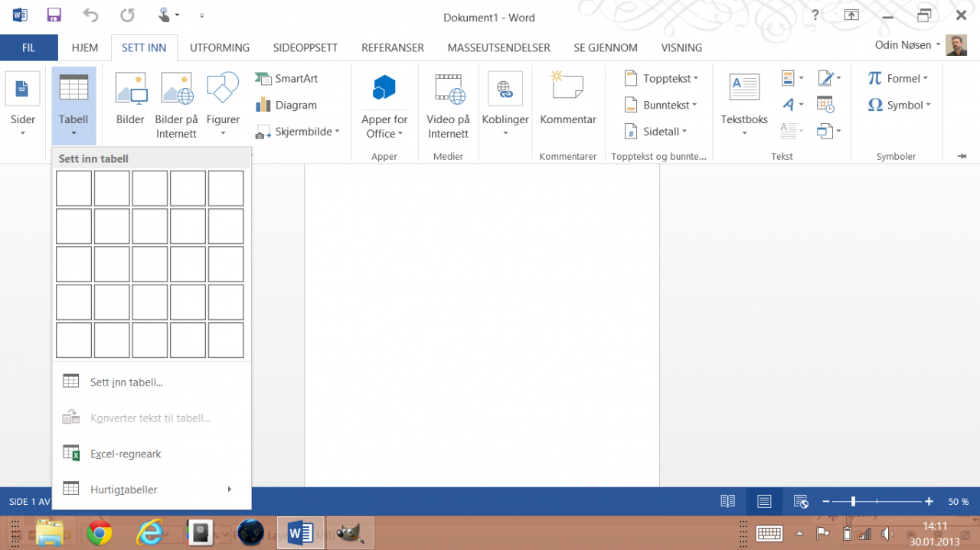Open the object insert icon

click(829, 131)
